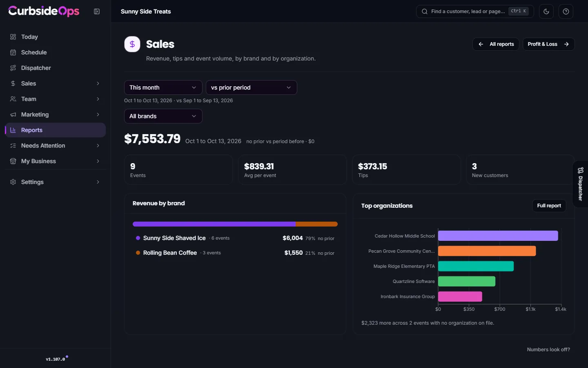The height and width of the screenshot is (368, 588).
Task: Expand the Sales submenu chevron
Action: point(98,83)
